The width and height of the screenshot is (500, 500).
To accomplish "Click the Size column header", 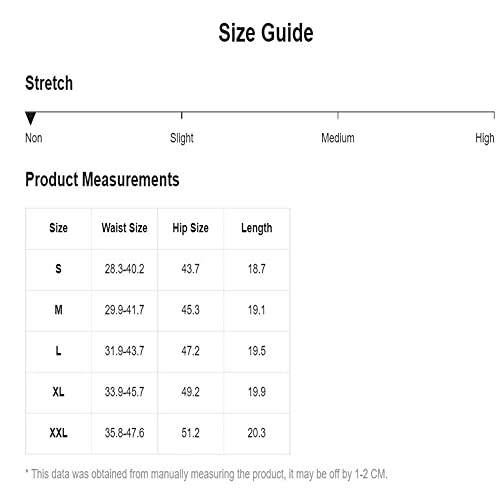I will [58, 228].
